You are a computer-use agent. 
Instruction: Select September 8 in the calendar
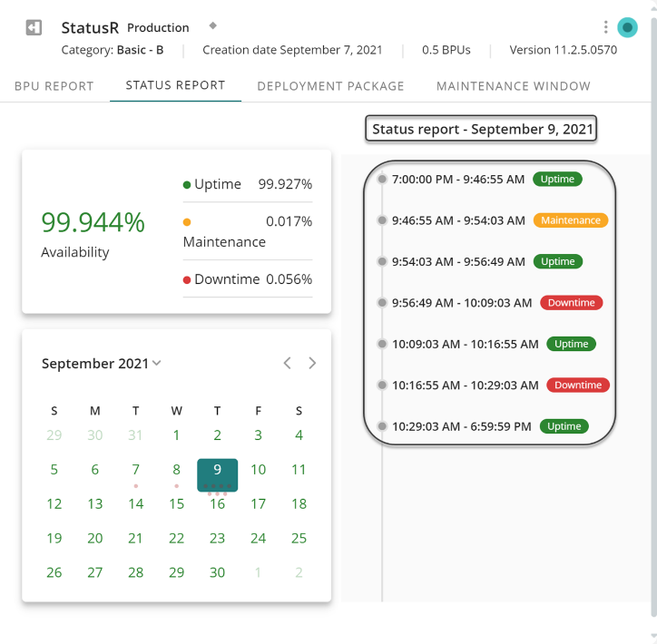(x=176, y=470)
